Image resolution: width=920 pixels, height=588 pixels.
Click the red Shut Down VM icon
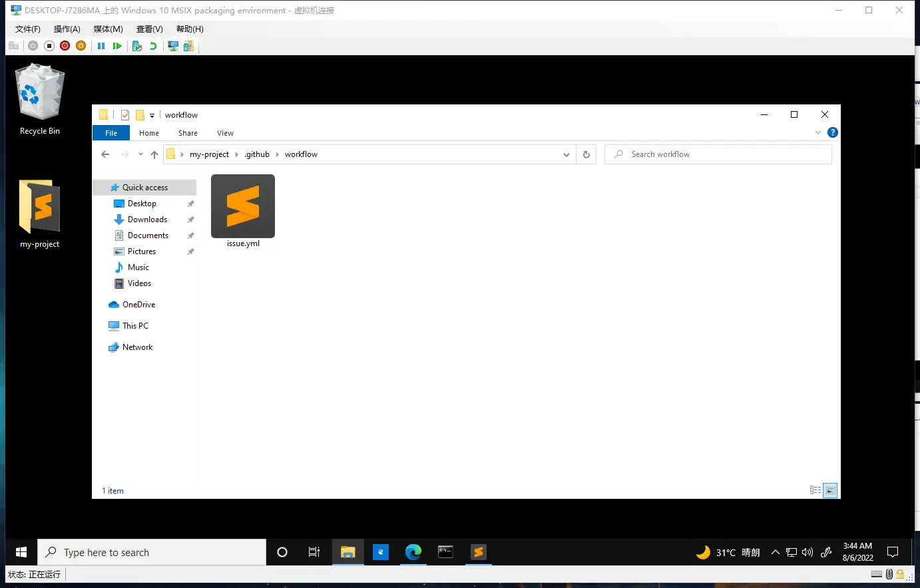click(65, 46)
